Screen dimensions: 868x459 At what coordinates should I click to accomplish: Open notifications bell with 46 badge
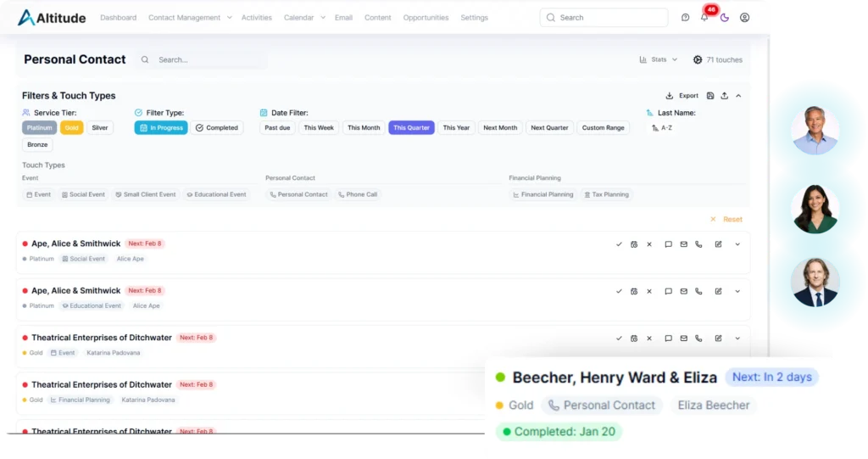(x=704, y=17)
